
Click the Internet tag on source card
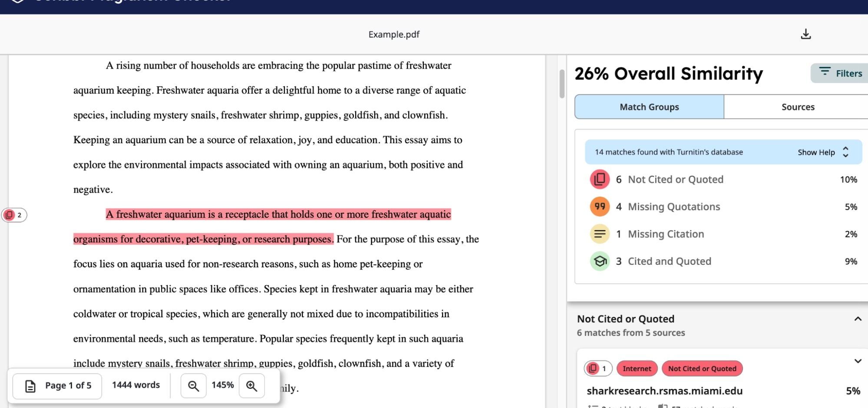tap(637, 369)
